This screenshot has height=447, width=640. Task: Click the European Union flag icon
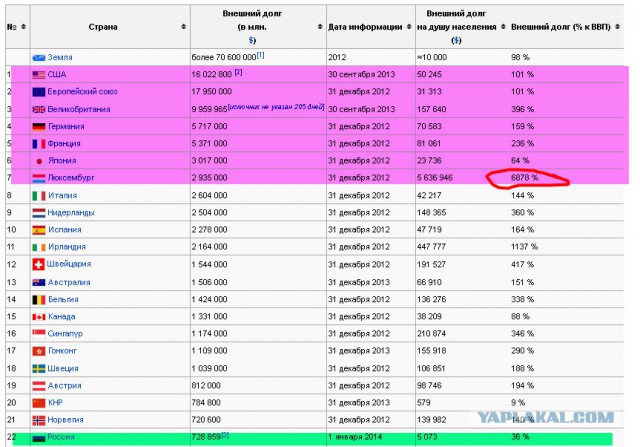point(39,92)
